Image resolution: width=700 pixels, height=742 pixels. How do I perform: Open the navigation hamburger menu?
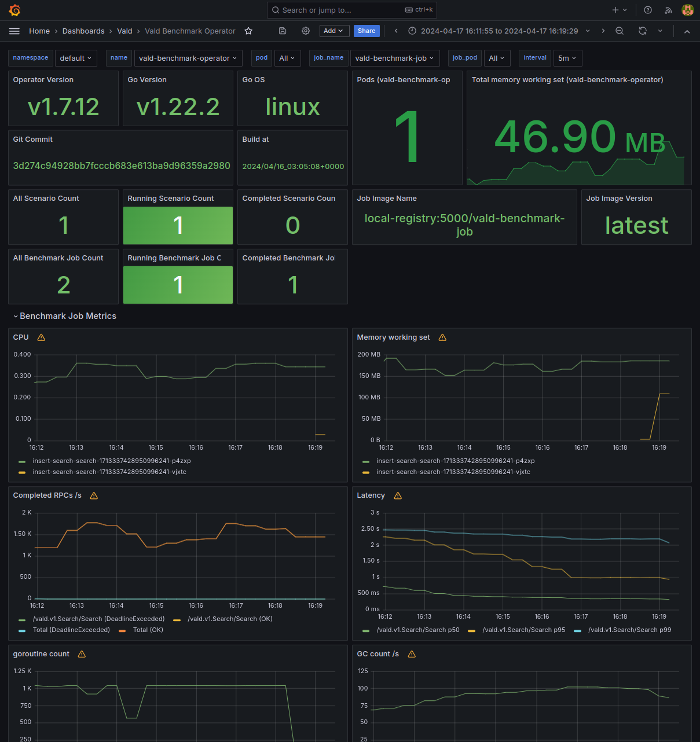(14, 31)
